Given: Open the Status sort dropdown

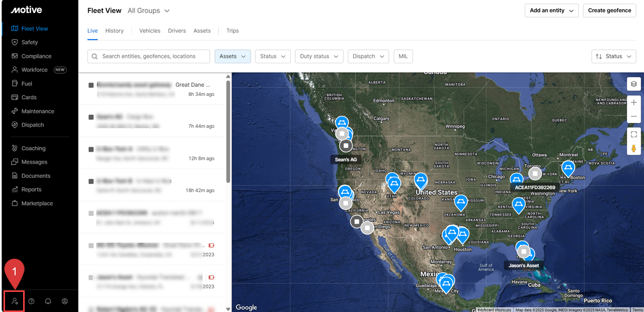Looking at the screenshot, I should (x=614, y=56).
